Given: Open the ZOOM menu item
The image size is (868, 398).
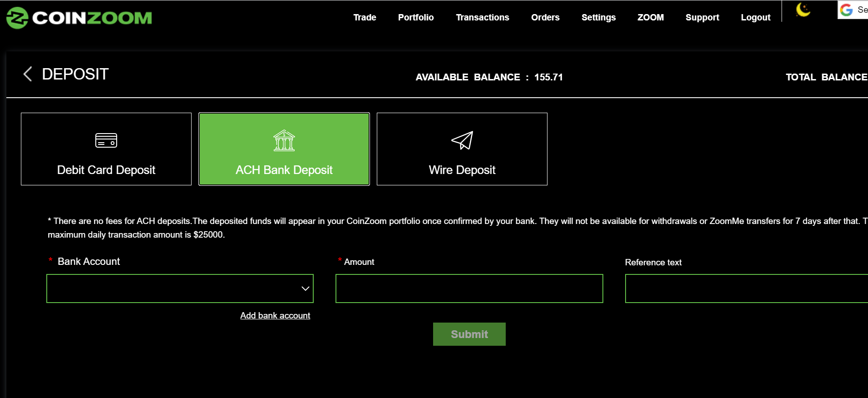Looking at the screenshot, I should (x=651, y=17).
